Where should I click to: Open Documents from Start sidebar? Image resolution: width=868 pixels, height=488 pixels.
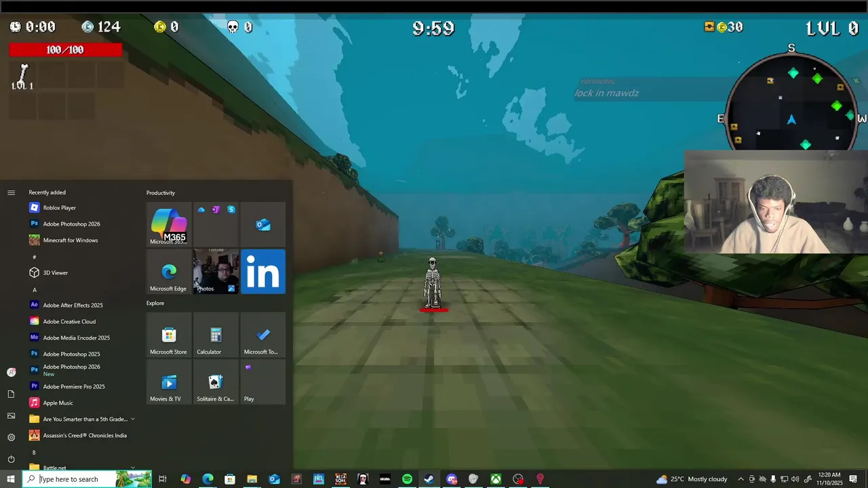pos(11,394)
